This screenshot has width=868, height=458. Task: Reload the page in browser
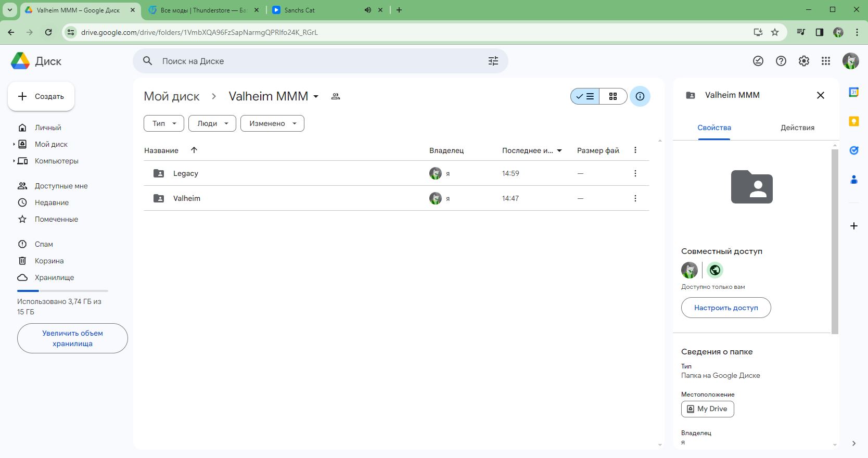coord(48,32)
